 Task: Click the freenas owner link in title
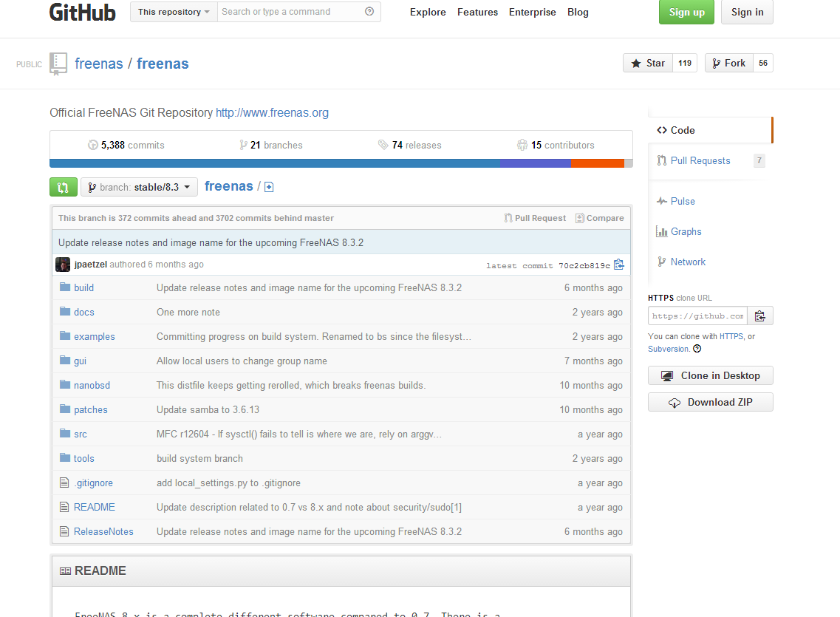(x=98, y=64)
